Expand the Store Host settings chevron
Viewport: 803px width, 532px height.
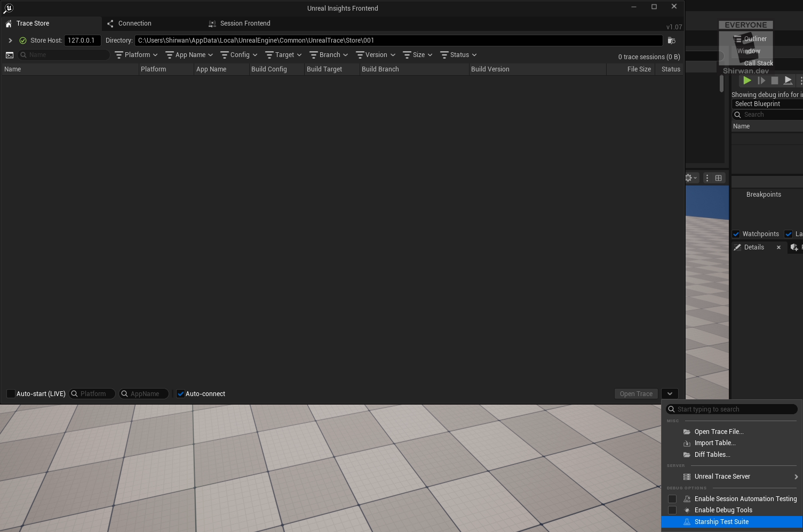[x=10, y=41]
